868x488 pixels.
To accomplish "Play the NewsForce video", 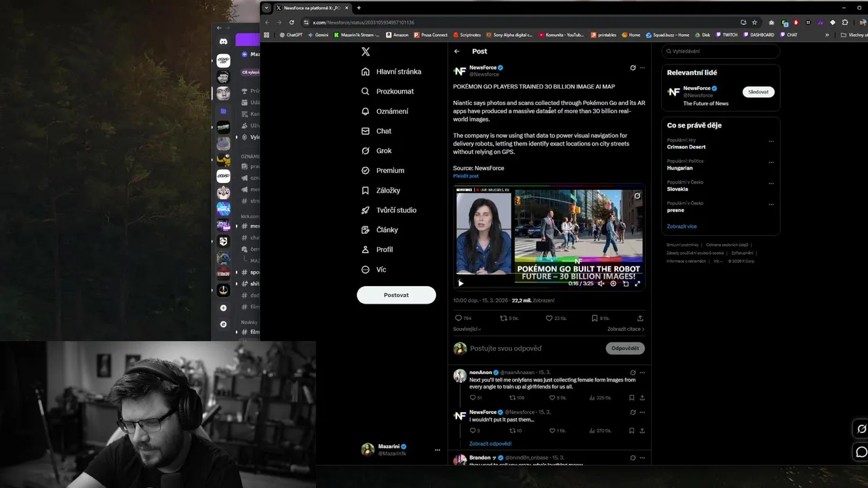I will [x=460, y=283].
